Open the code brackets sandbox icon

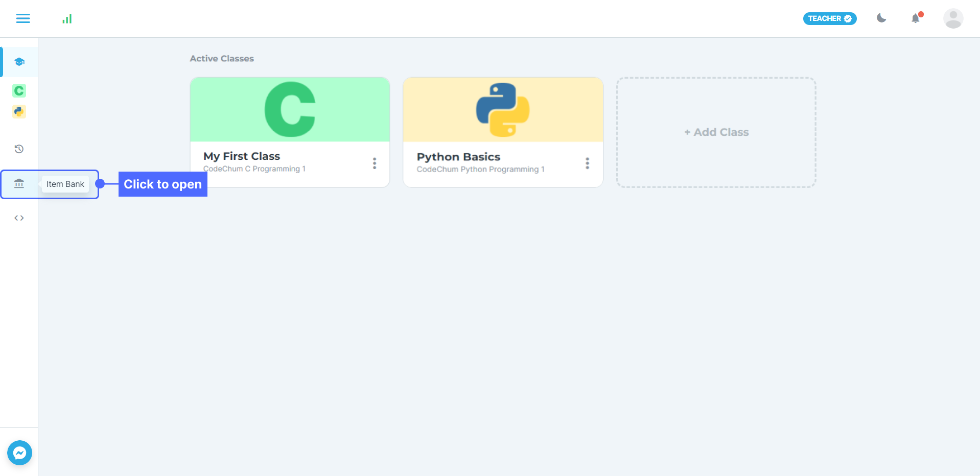[19, 218]
